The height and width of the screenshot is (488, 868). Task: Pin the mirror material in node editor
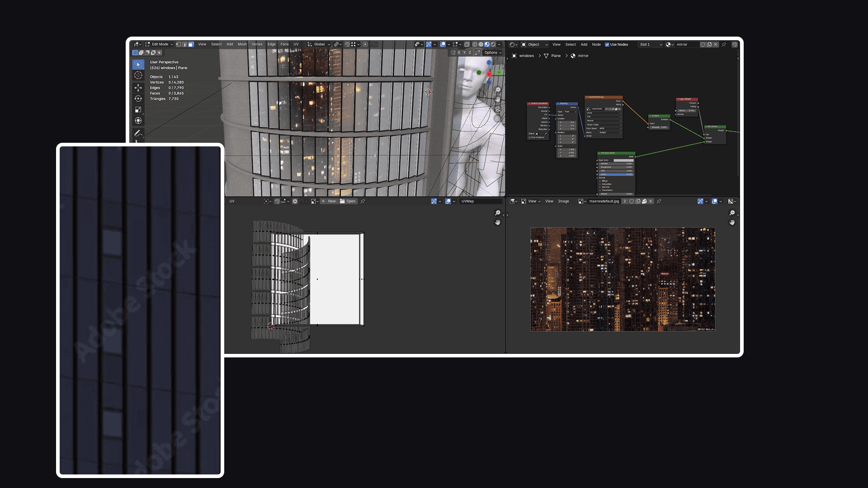pos(724,44)
